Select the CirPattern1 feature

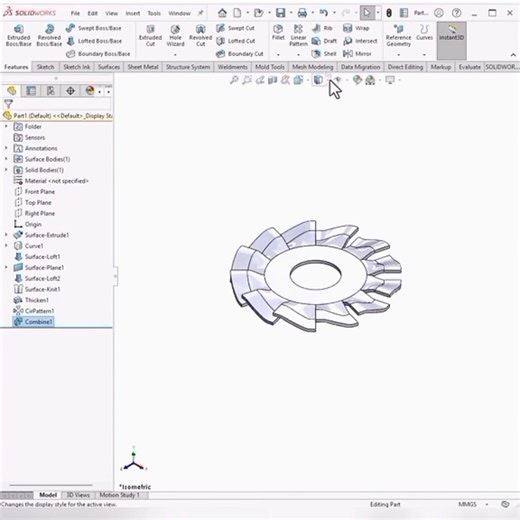pos(33,311)
